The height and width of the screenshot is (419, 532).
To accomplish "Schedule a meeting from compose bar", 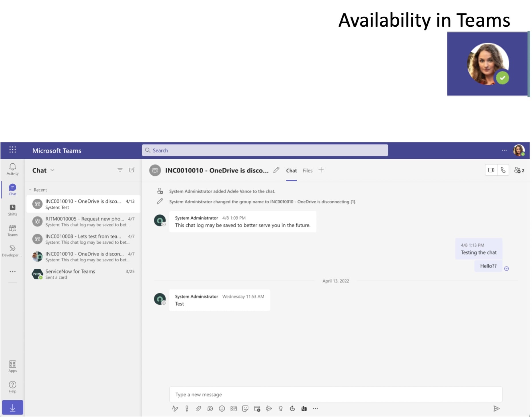I will [257, 409].
